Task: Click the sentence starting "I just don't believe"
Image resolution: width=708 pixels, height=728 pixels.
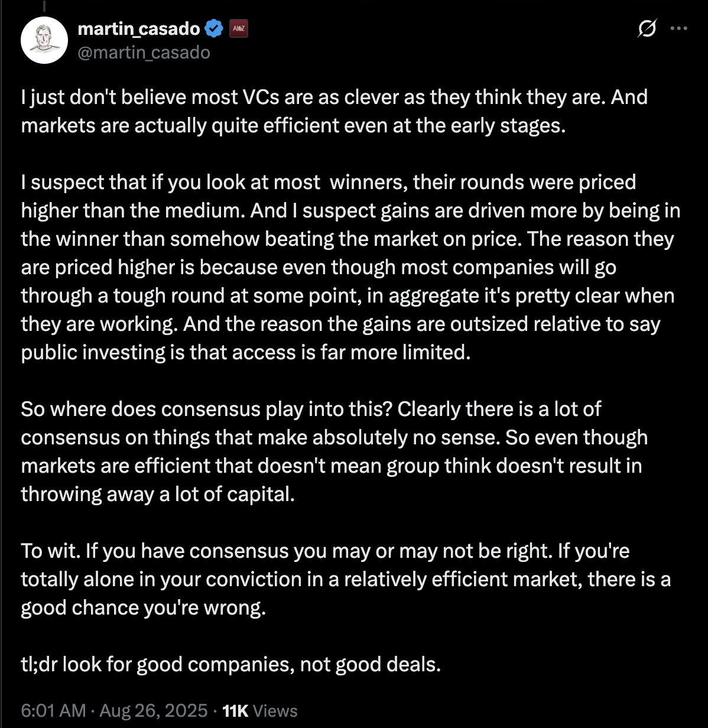Action: 177,97
